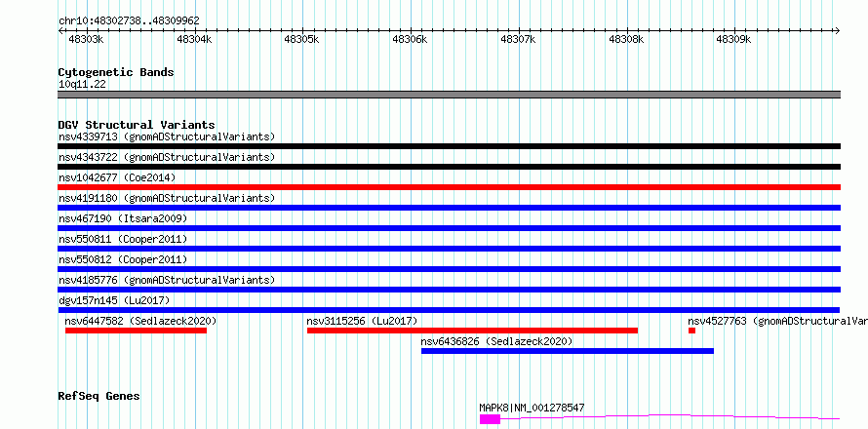The height and width of the screenshot is (429, 868).
Task: Click the red nsv3115256 Lu2017 bar
Action: pos(472,331)
